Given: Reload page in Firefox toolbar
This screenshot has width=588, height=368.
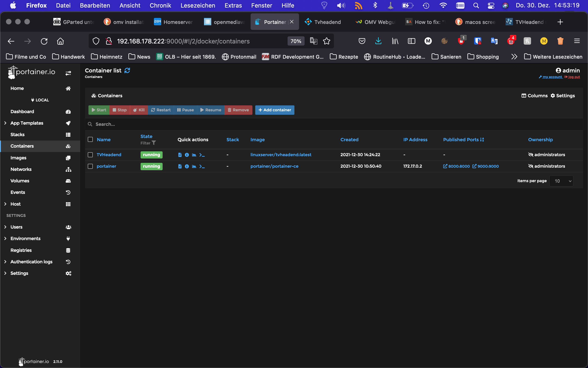Looking at the screenshot, I should tap(44, 41).
